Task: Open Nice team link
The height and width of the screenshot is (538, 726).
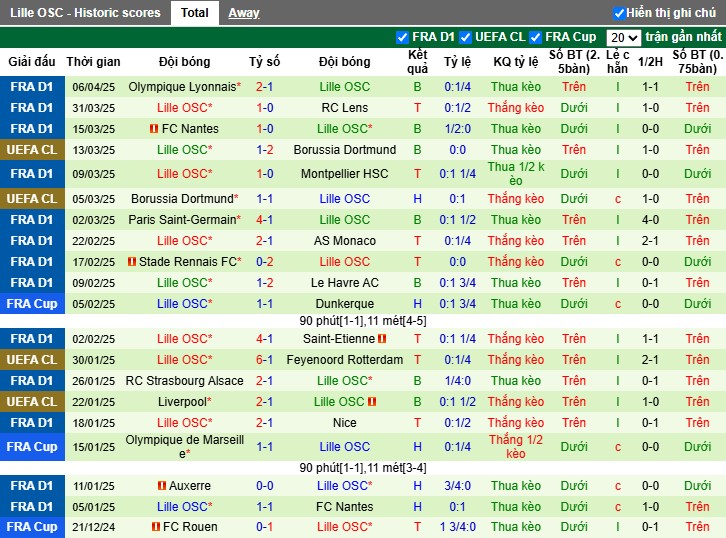Action: coord(344,423)
